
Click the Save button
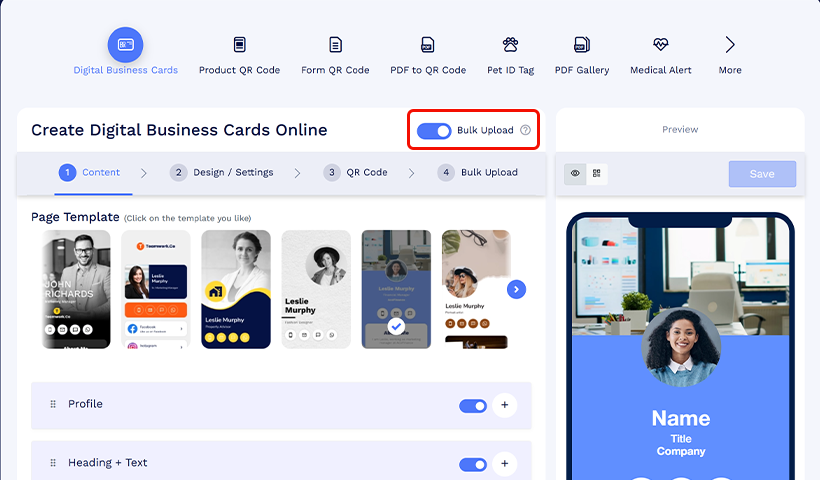coord(762,174)
